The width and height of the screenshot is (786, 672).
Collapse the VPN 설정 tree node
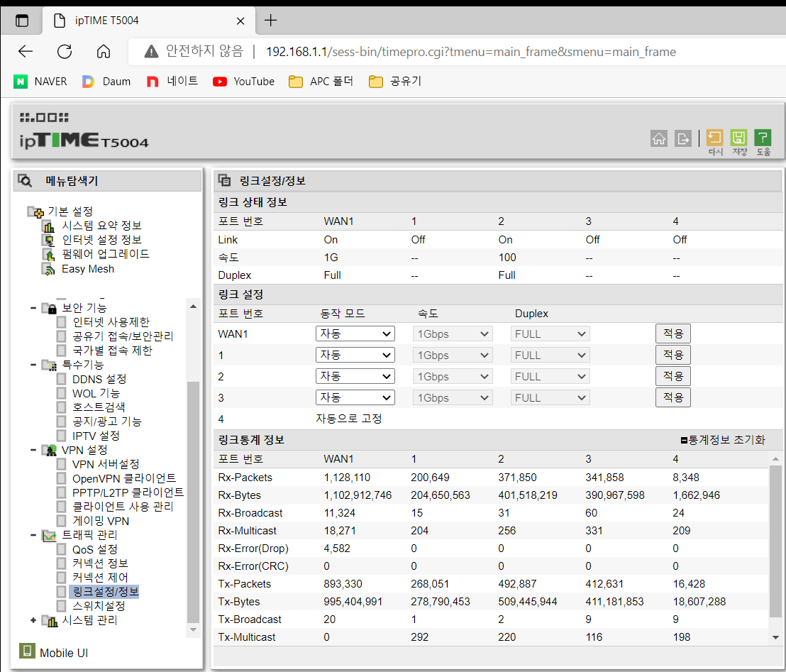33,450
